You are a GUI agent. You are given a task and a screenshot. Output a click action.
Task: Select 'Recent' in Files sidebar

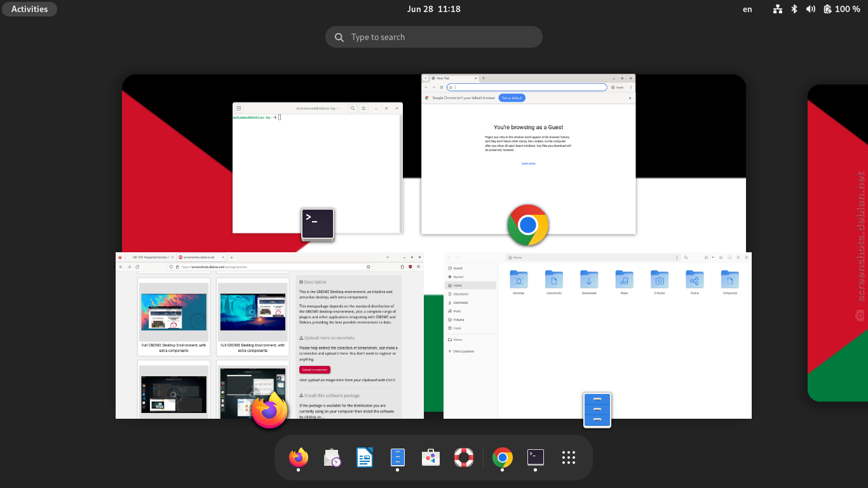[x=471, y=268]
